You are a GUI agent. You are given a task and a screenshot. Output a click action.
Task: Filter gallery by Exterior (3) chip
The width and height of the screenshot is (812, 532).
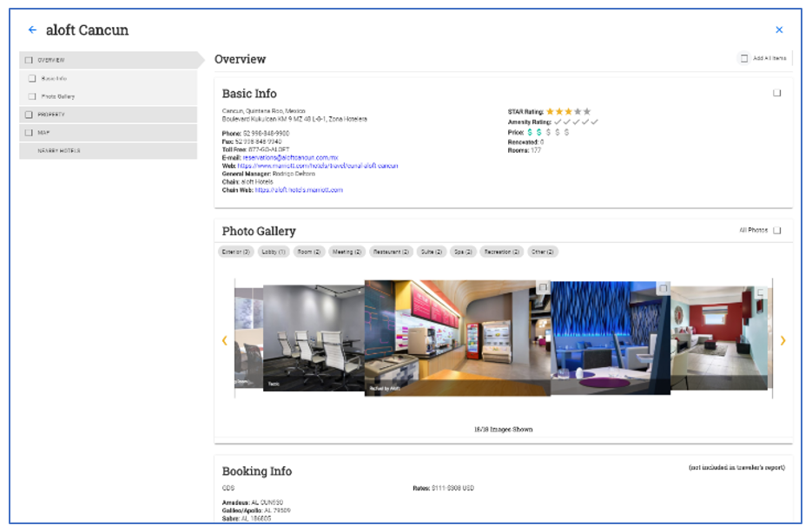[235, 252]
